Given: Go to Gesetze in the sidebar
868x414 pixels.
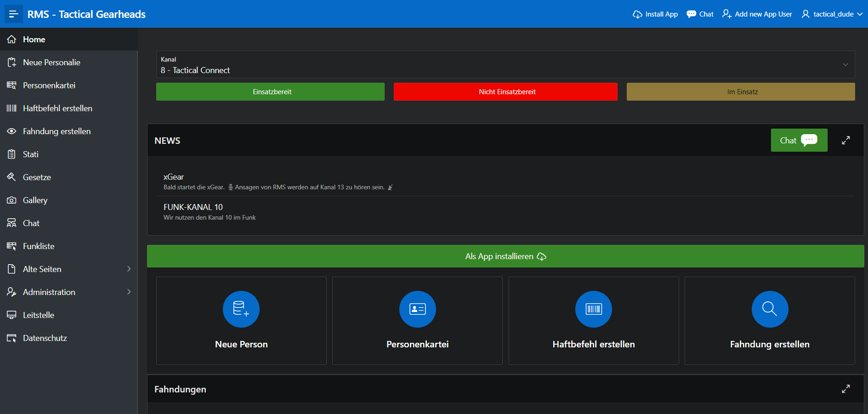Looking at the screenshot, I should point(37,177).
